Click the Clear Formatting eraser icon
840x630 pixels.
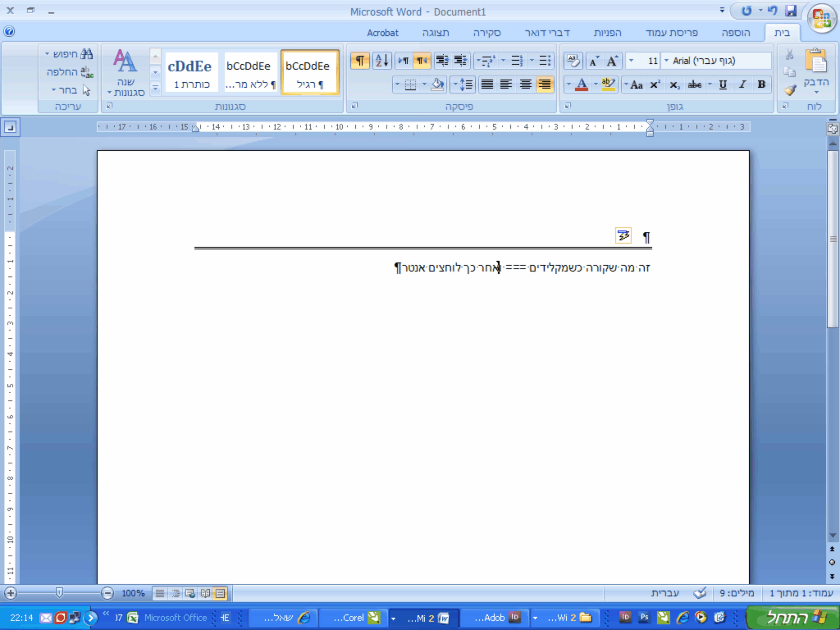click(x=573, y=61)
